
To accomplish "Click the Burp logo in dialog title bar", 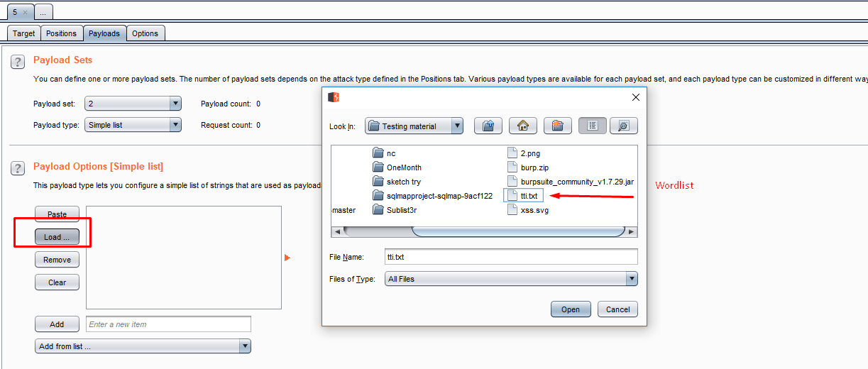I will 333,97.
